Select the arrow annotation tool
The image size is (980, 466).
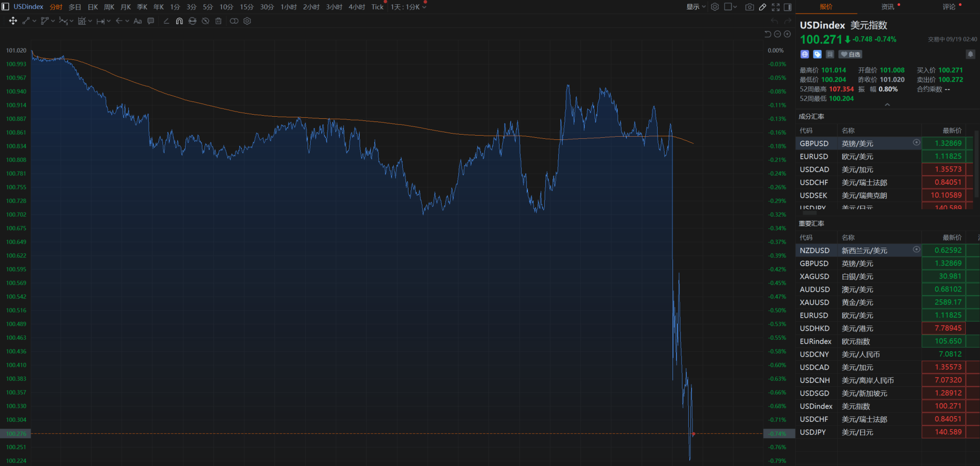119,21
